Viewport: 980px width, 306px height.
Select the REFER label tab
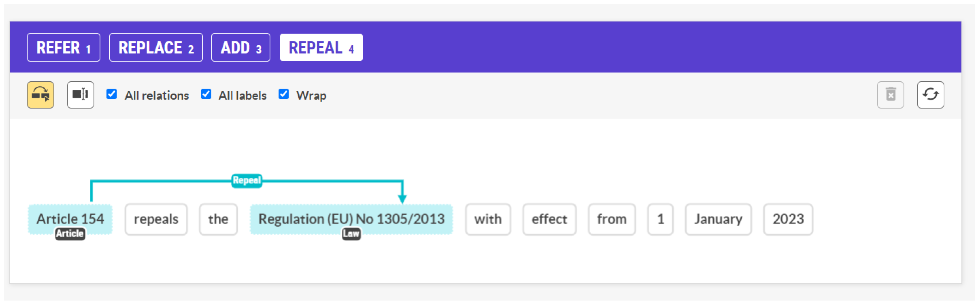pos(64,47)
